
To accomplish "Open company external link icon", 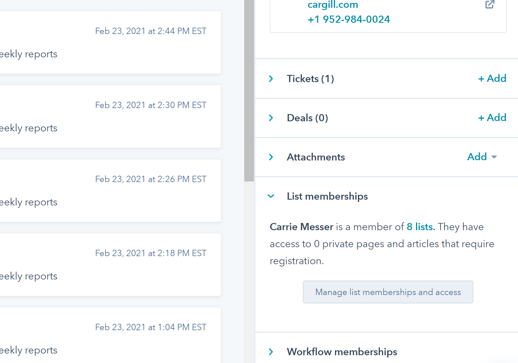I will pyautogui.click(x=489, y=4).
